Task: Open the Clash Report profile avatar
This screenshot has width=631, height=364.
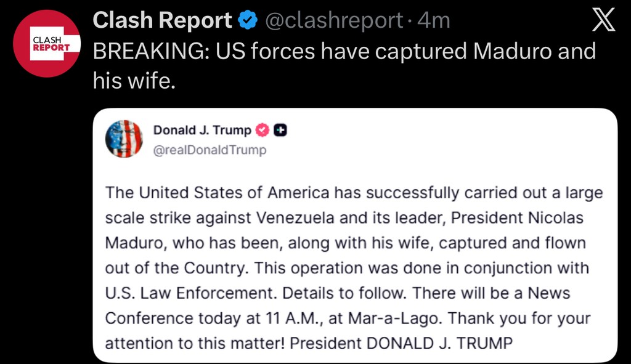Action: [47, 43]
